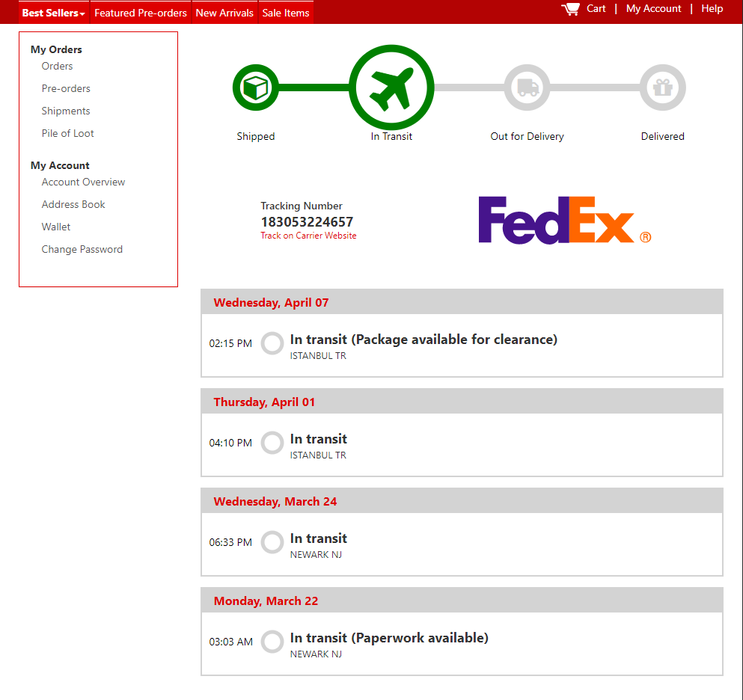Click status circle for 06:33 PM event
743x700 pixels.
[272, 542]
